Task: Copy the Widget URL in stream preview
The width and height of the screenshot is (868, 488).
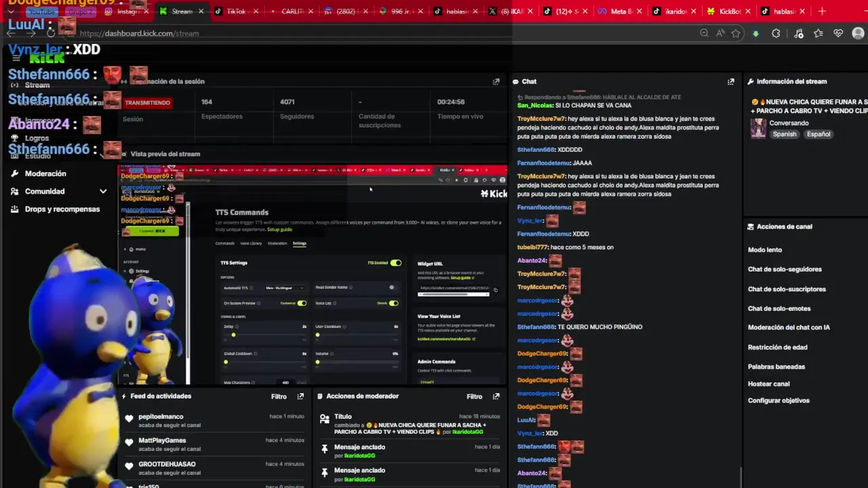Action: click(x=495, y=290)
